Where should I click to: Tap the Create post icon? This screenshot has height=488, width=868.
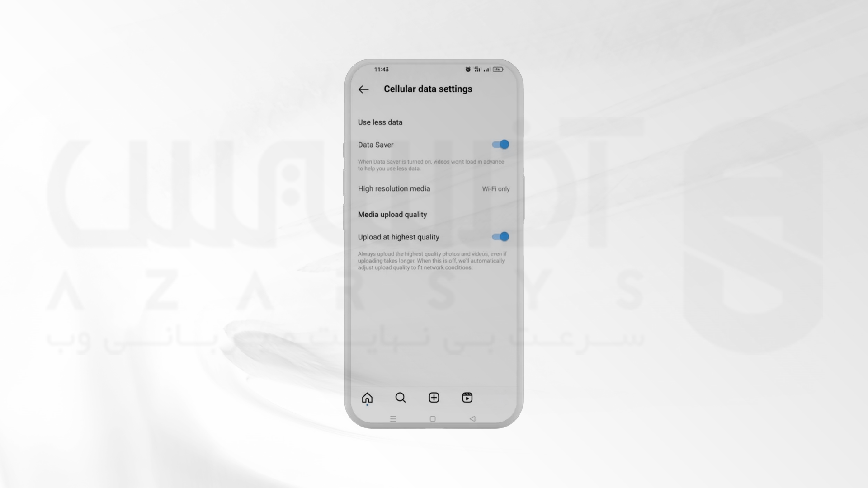click(x=434, y=398)
